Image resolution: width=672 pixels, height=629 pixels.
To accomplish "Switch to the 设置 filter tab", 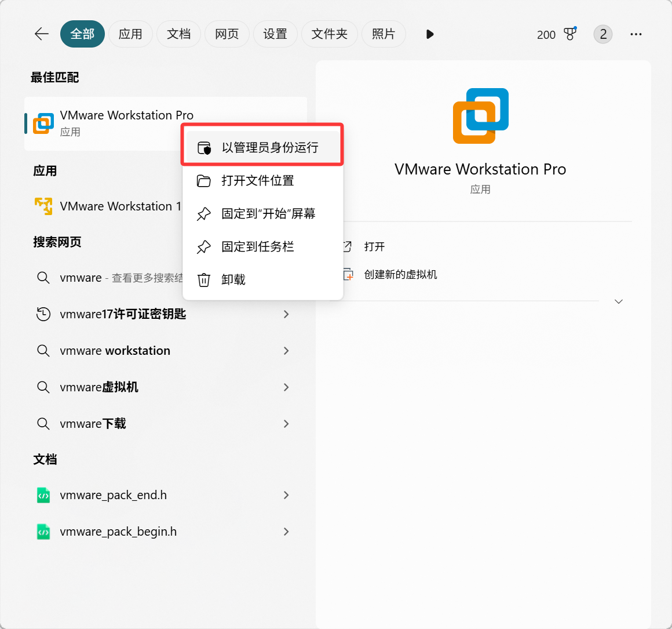I will tap(275, 34).
